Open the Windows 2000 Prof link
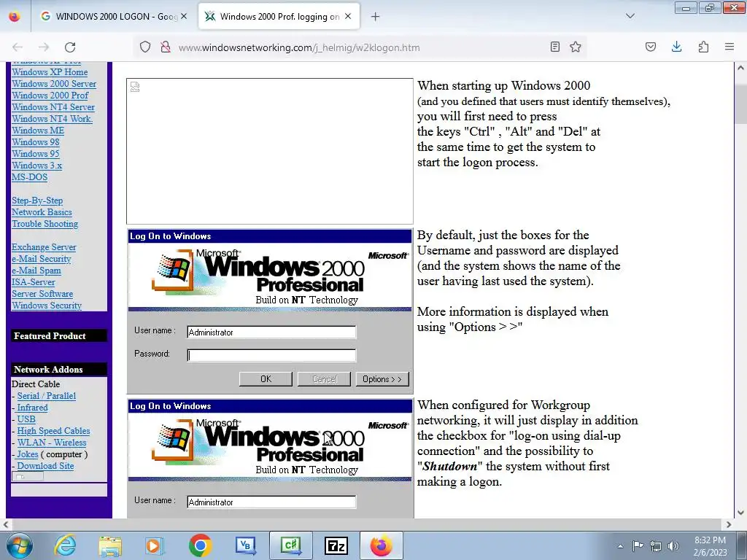Viewport: 747px width, 560px height. click(x=50, y=96)
